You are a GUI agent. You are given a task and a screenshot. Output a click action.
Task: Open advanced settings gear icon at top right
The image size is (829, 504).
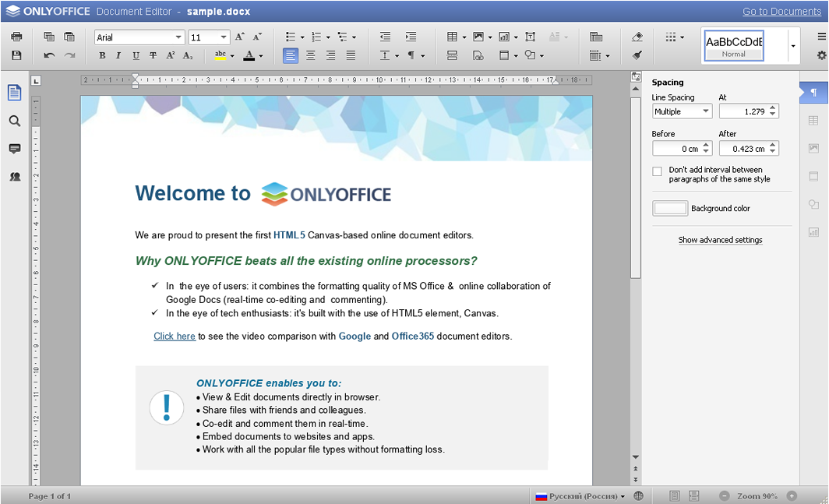(x=821, y=55)
